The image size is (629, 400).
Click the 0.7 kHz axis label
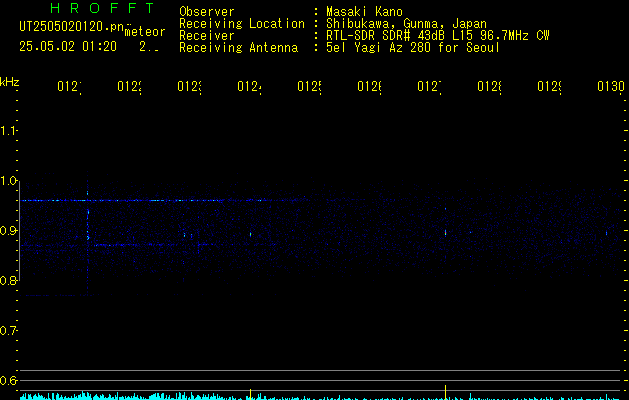pyautogui.click(x=8, y=331)
